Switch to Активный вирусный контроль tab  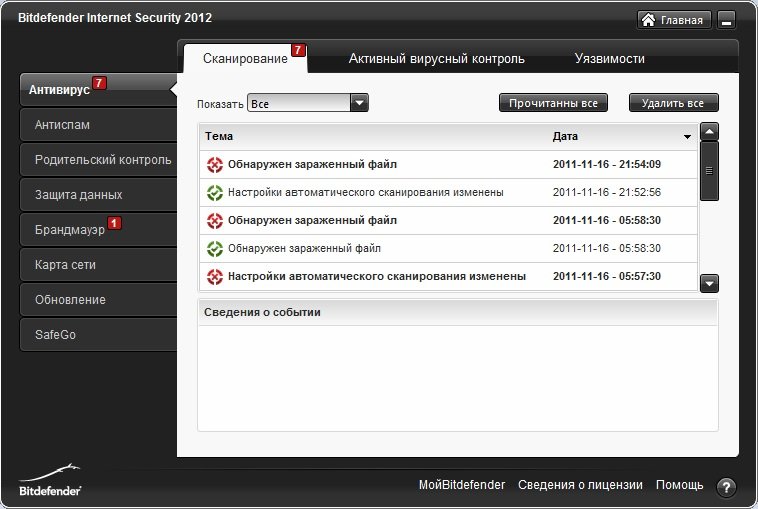[x=437, y=58]
